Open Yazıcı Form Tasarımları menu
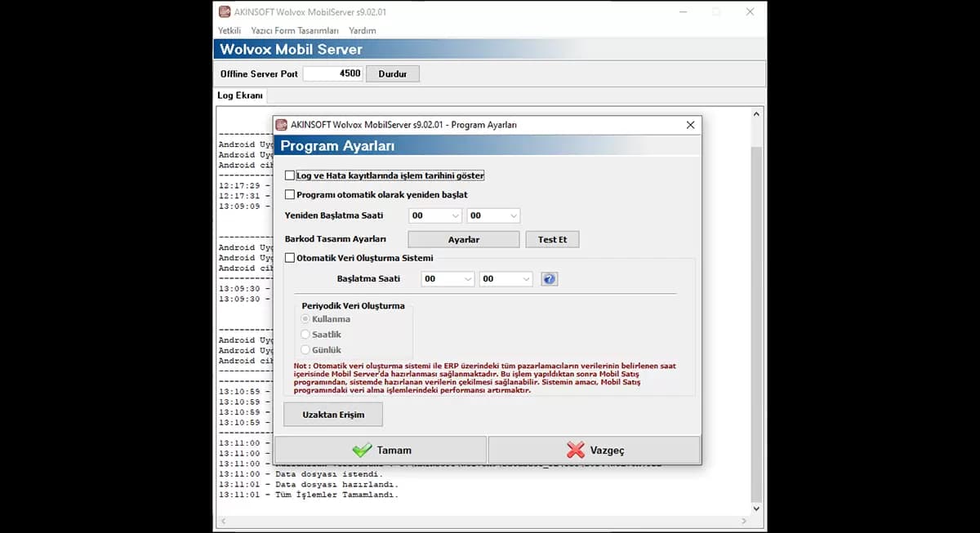The image size is (980, 533). 295,30
